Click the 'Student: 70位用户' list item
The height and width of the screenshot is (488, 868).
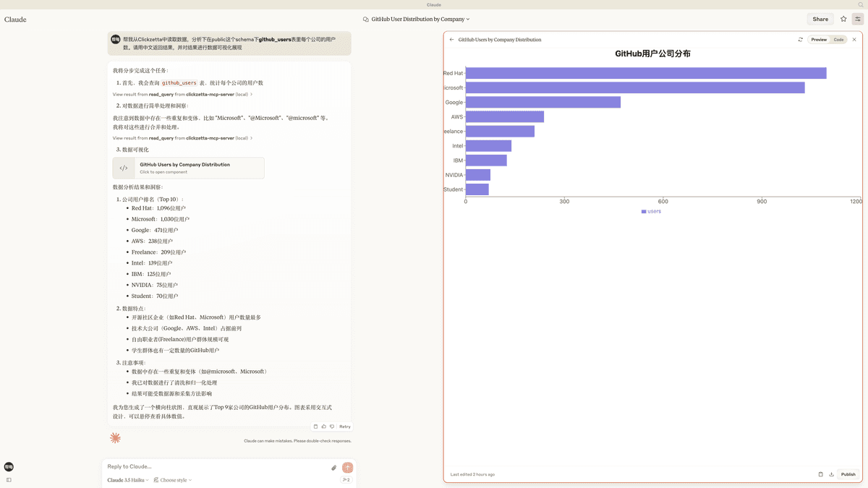tap(154, 296)
